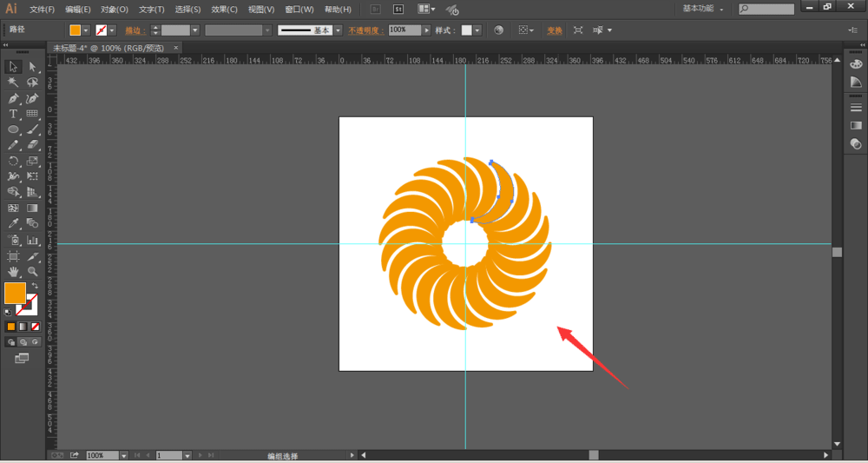
Task: Select the Pen tool
Action: [x=14, y=98]
